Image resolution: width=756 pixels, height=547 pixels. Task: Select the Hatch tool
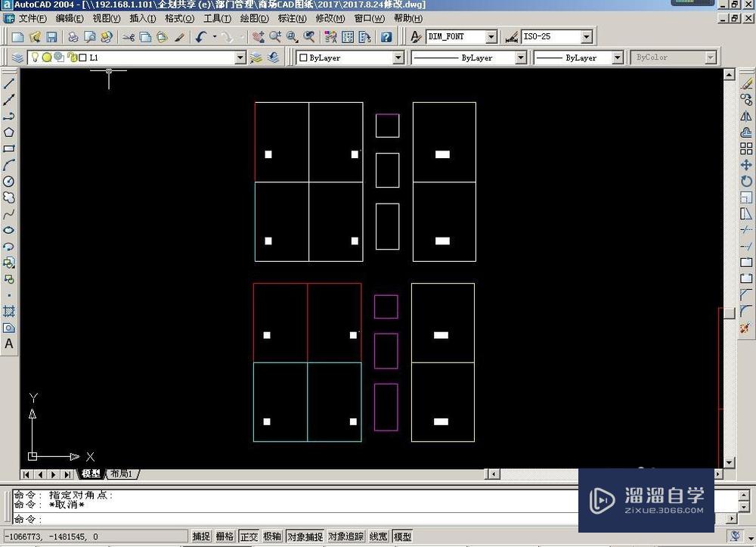(8, 311)
